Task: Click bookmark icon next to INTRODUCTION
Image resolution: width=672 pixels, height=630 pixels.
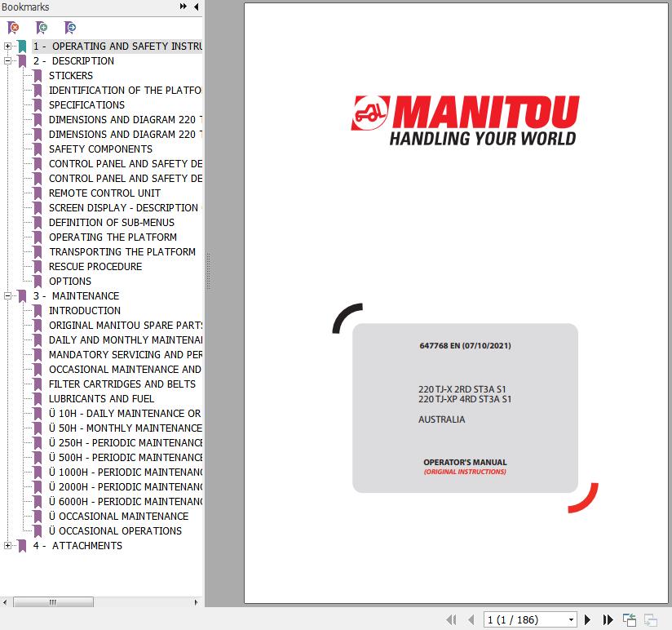Action: tap(38, 311)
